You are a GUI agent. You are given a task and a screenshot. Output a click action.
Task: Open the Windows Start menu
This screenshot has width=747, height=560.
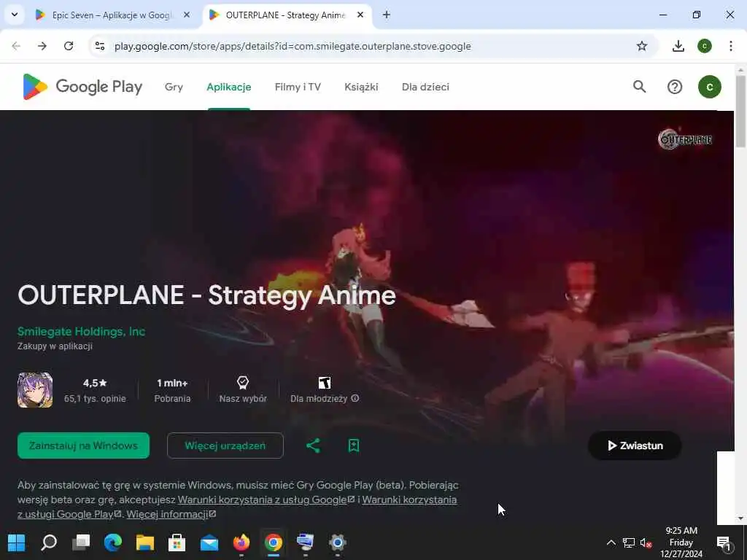point(16,542)
